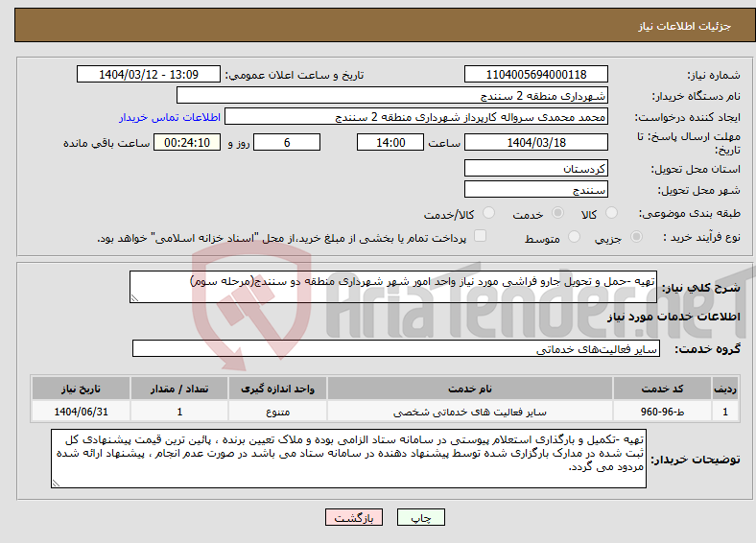Screen dimensions: 756x543
Task: Click service code cell ط-96-960
Action: [662, 412]
